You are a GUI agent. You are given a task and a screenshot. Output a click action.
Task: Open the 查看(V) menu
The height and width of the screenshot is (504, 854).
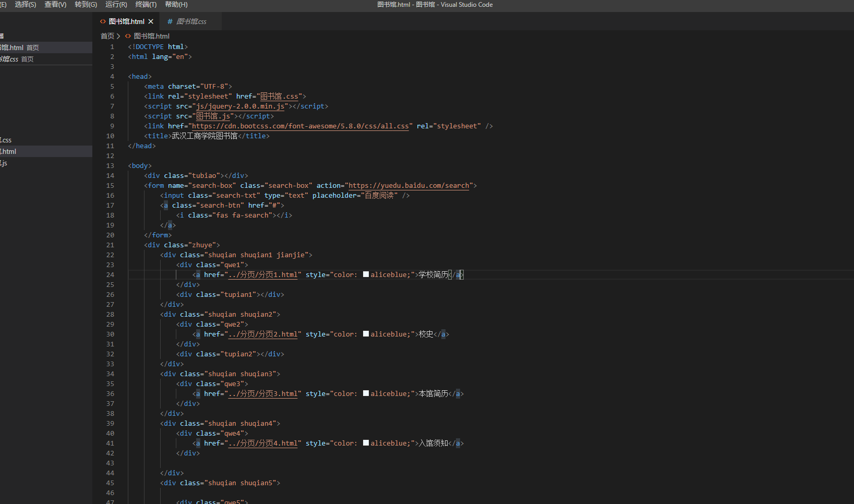click(x=55, y=4)
